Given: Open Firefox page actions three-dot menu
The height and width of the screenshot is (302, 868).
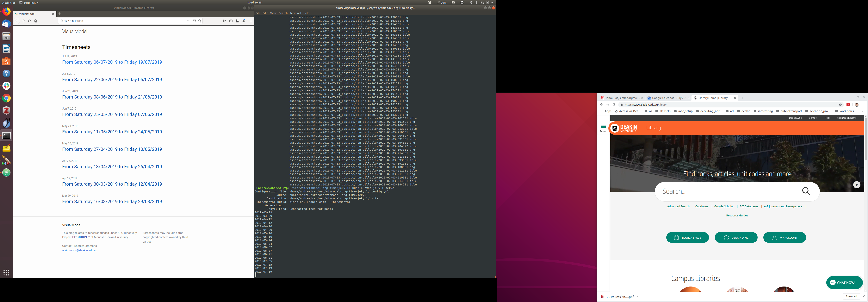Looking at the screenshot, I should tap(189, 21).
